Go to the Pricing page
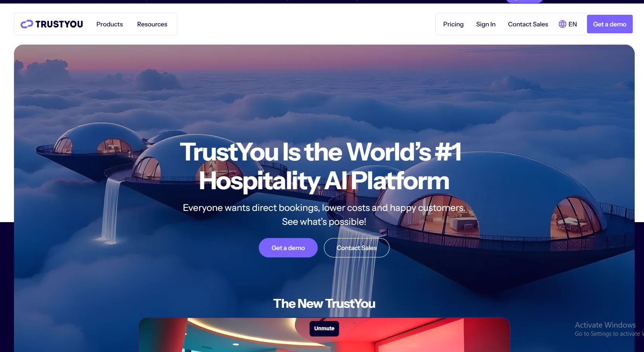644x352 pixels. [x=454, y=24]
